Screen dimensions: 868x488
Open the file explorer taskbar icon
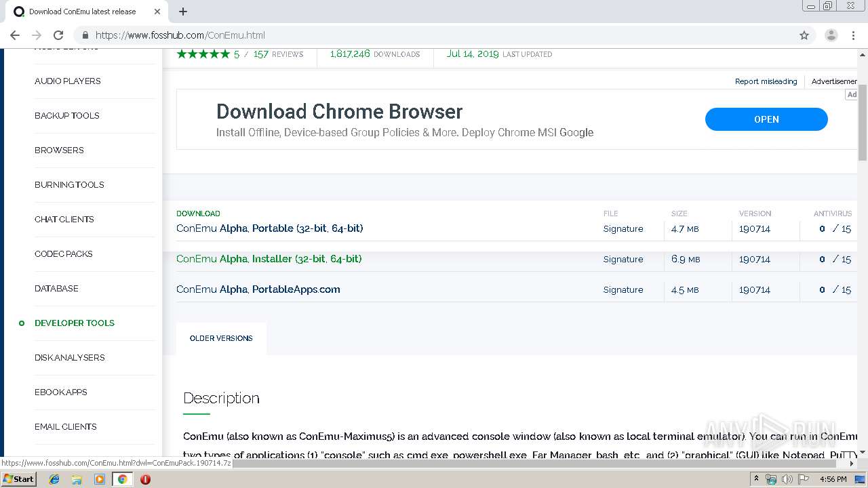click(x=77, y=479)
